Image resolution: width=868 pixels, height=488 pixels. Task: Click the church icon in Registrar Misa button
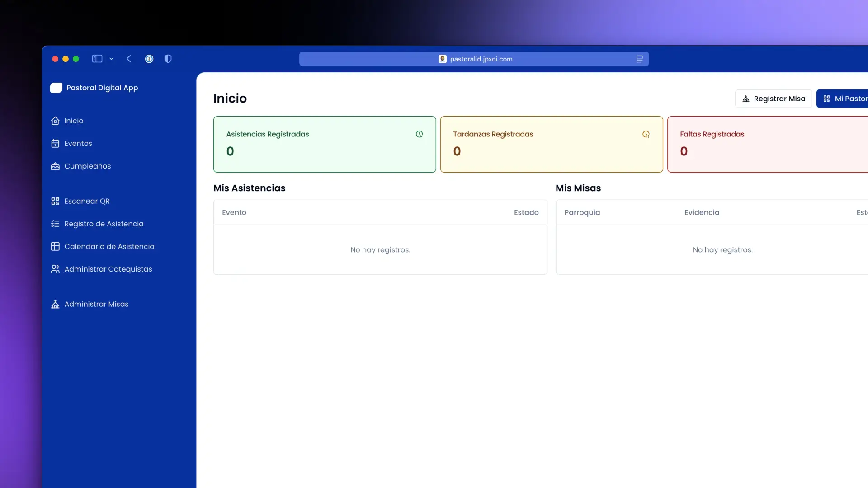click(746, 99)
